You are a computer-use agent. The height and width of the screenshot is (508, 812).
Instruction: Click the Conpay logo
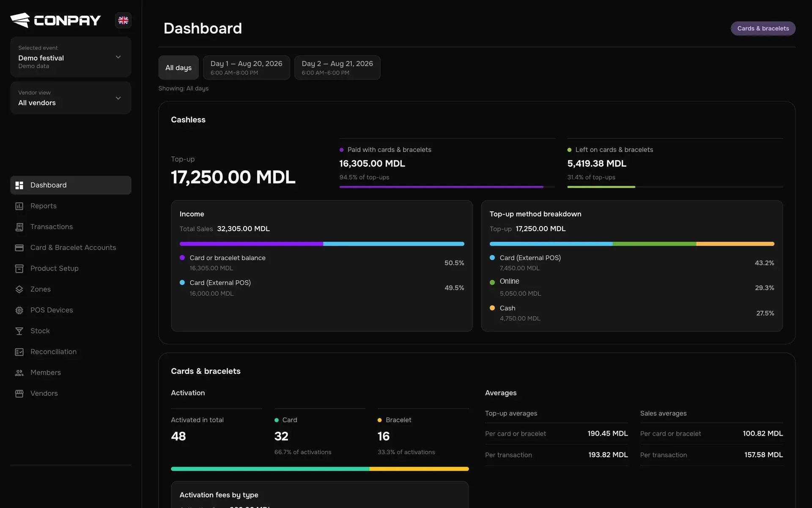pyautogui.click(x=55, y=20)
